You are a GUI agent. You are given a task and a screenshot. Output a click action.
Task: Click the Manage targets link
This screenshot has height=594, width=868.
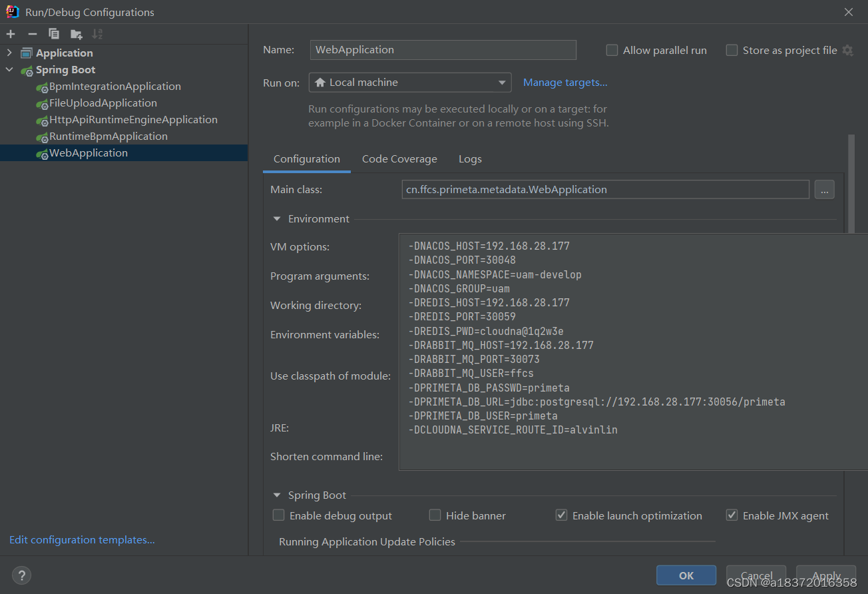click(565, 83)
